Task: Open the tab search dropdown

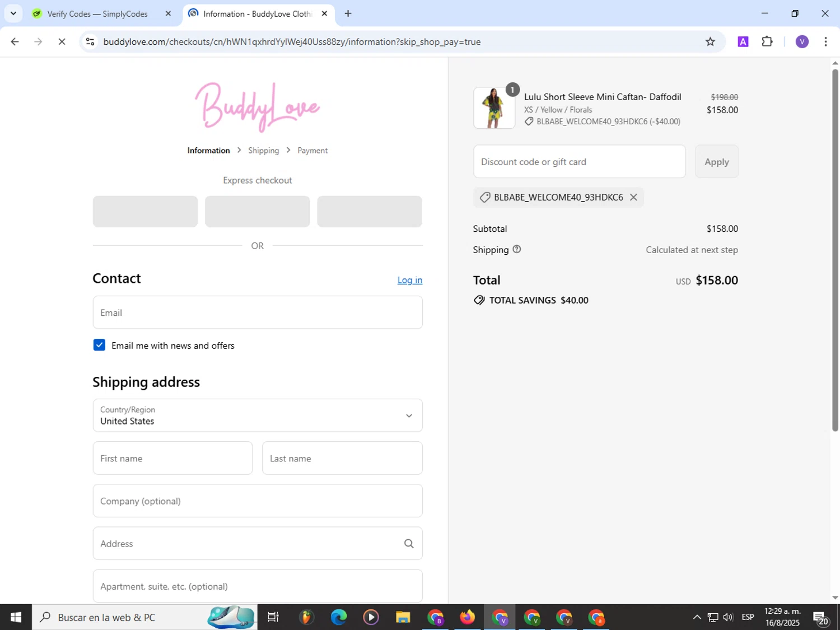Action: pyautogui.click(x=13, y=13)
